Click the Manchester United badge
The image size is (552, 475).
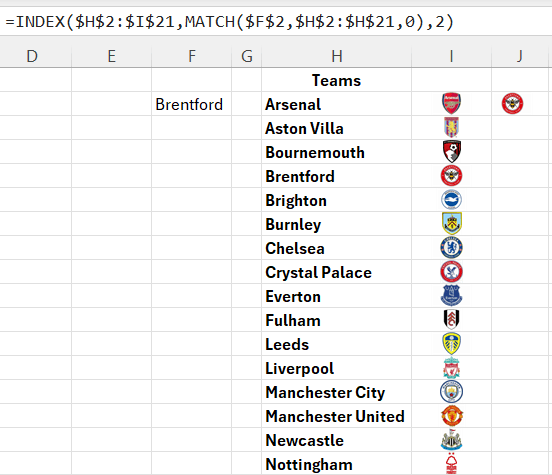pos(451,416)
